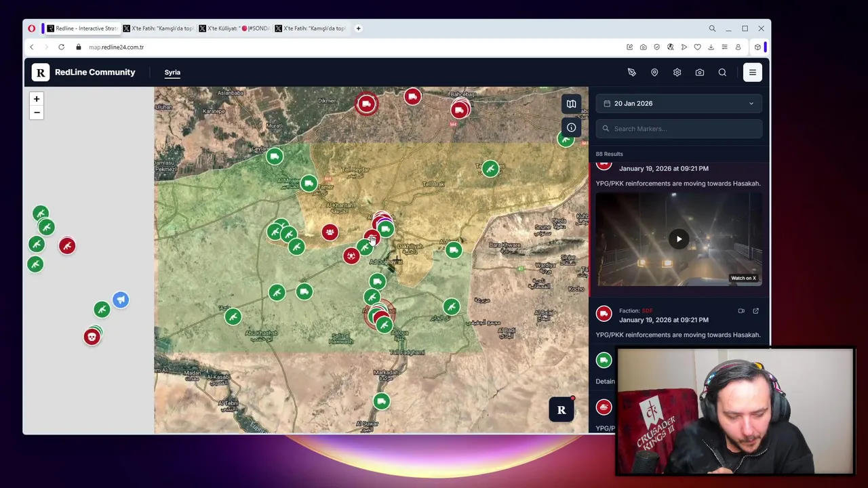Open external link on second SDF entry
868x488 pixels.
755,311
